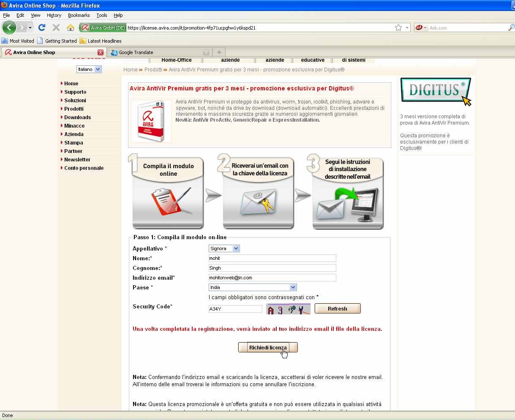This screenshot has width=515, height=420.
Task: Click the di sistemi top navigation tab
Action: (354, 60)
